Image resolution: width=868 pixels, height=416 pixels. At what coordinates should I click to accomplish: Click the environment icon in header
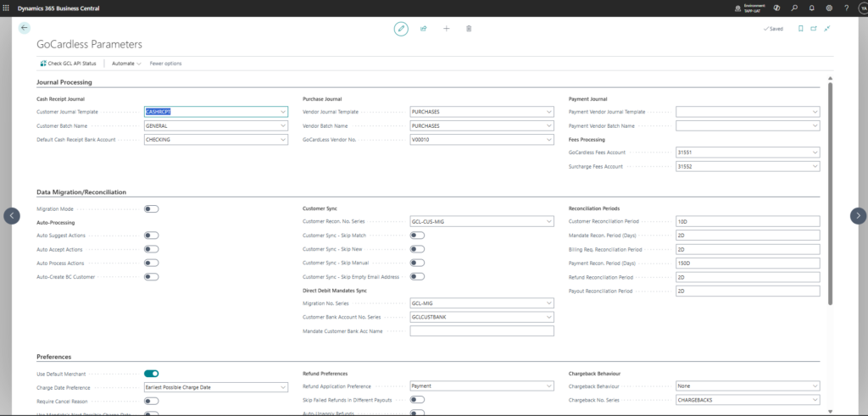tap(737, 8)
